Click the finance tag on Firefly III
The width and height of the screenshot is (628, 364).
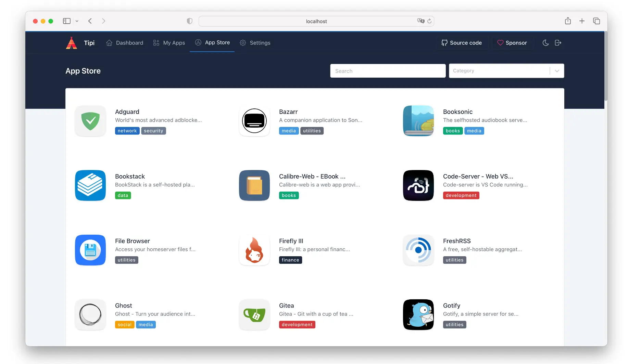point(290,260)
